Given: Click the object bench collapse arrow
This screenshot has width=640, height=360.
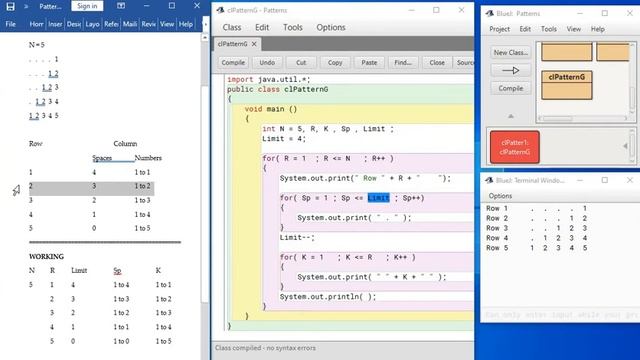Looking at the screenshot, I should (625, 146).
